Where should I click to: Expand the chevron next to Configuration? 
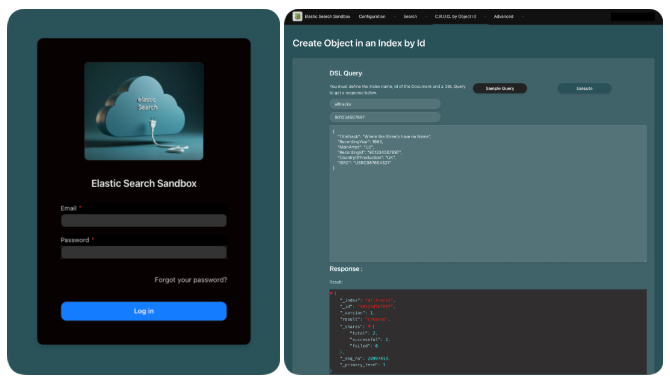[x=394, y=17]
